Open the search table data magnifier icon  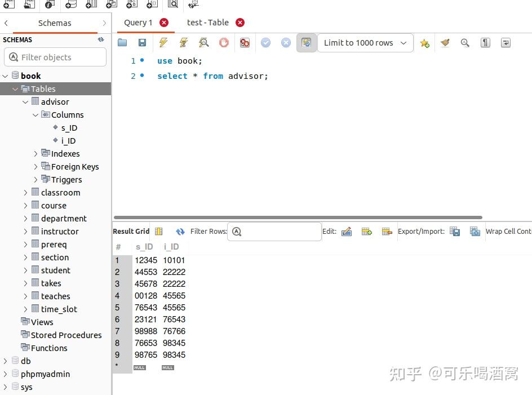point(172,5)
